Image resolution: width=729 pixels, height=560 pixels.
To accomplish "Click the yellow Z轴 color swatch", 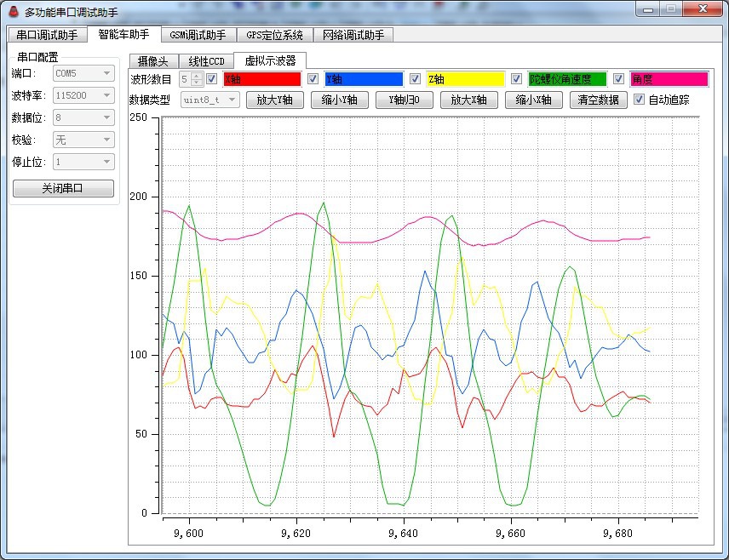I will [x=465, y=79].
